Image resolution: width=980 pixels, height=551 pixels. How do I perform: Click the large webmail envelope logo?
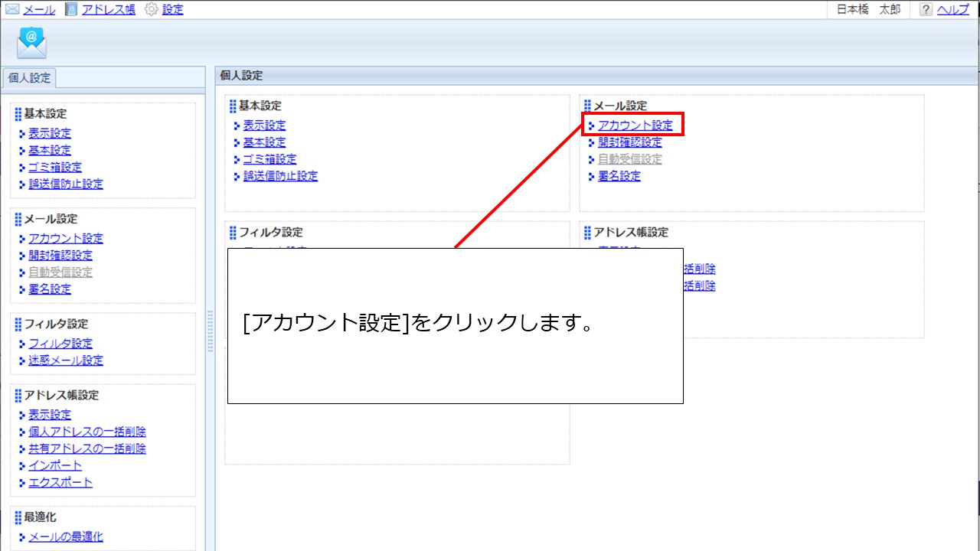tap(32, 43)
